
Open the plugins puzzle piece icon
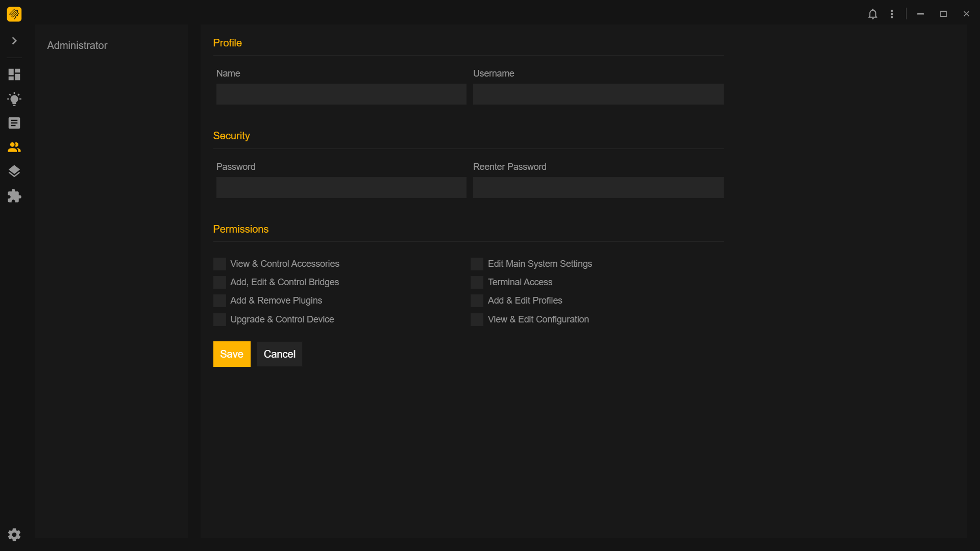coord(14,196)
